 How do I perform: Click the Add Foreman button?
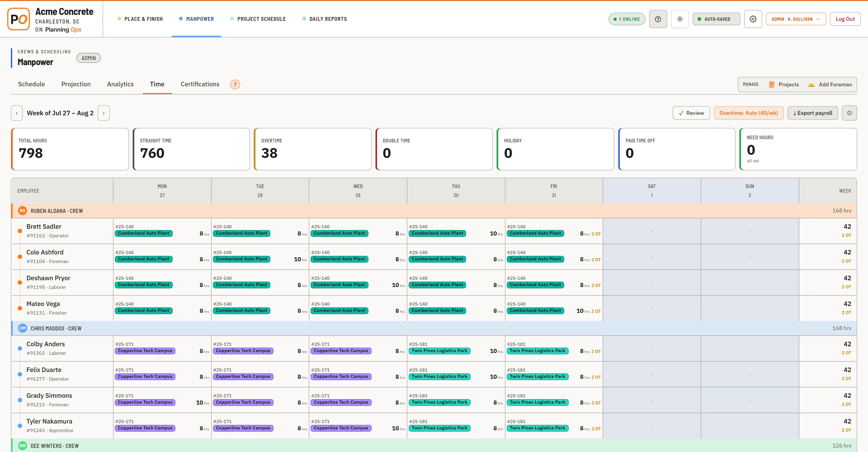click(x=830, y=85)
